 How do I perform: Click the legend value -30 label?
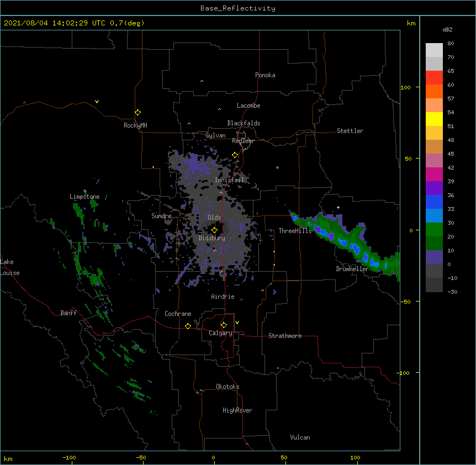click(452, 292)
